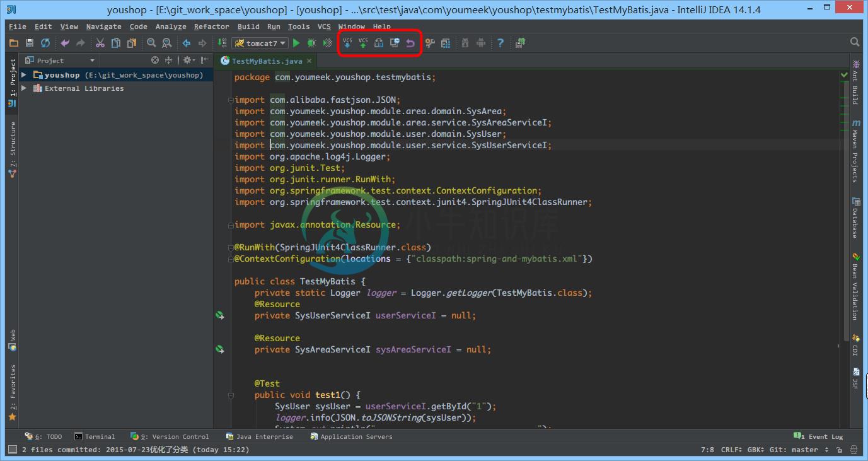Screen dimensions: 868x461
Task: Collapse the test1 method fold marker
Action: coord(231,395)
